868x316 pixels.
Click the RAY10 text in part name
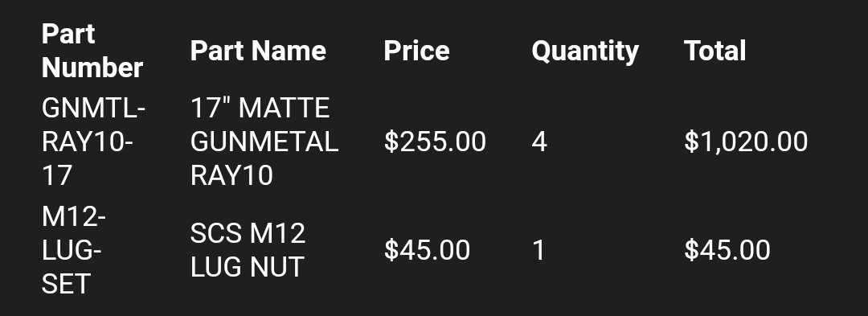coord(231,176)
